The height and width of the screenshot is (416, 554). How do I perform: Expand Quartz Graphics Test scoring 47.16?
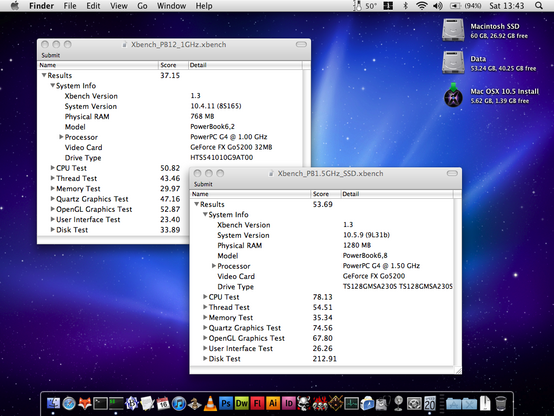(52, 199)
